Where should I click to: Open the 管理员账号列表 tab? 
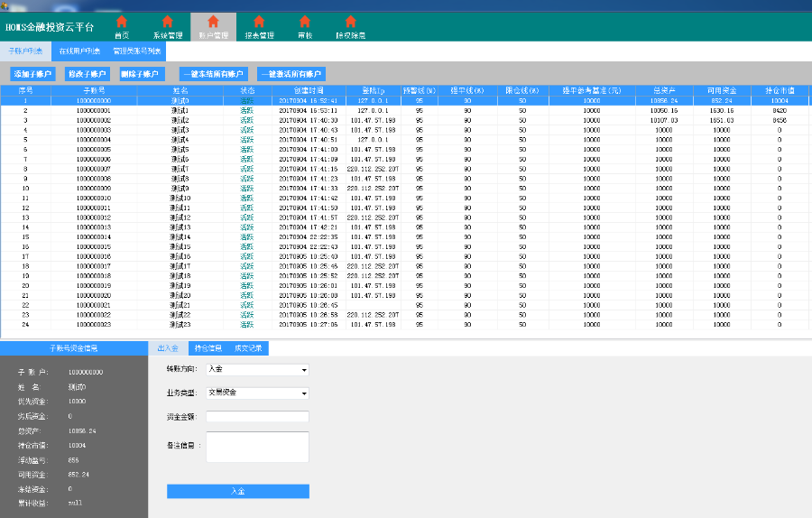[138, 51]
